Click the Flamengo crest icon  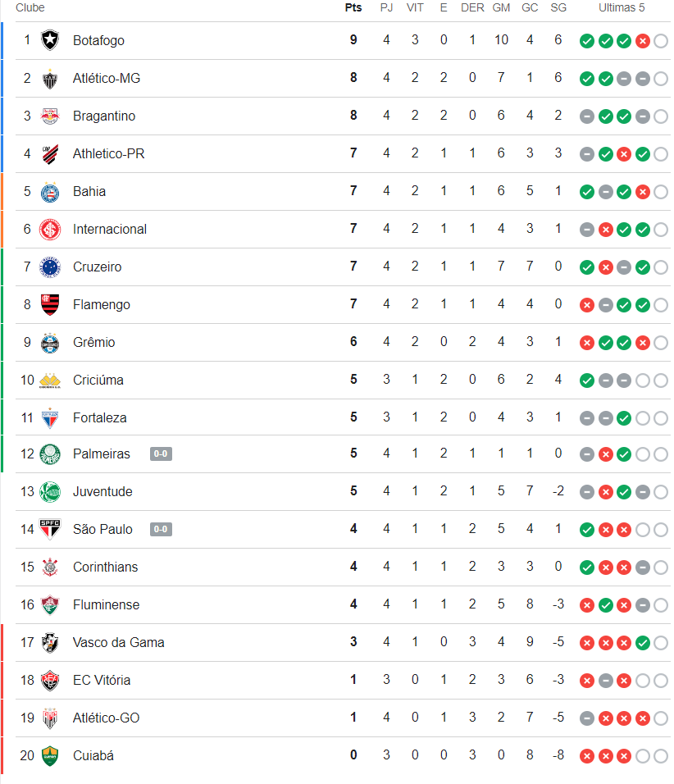pyautogui.click(x=50, y=304)
